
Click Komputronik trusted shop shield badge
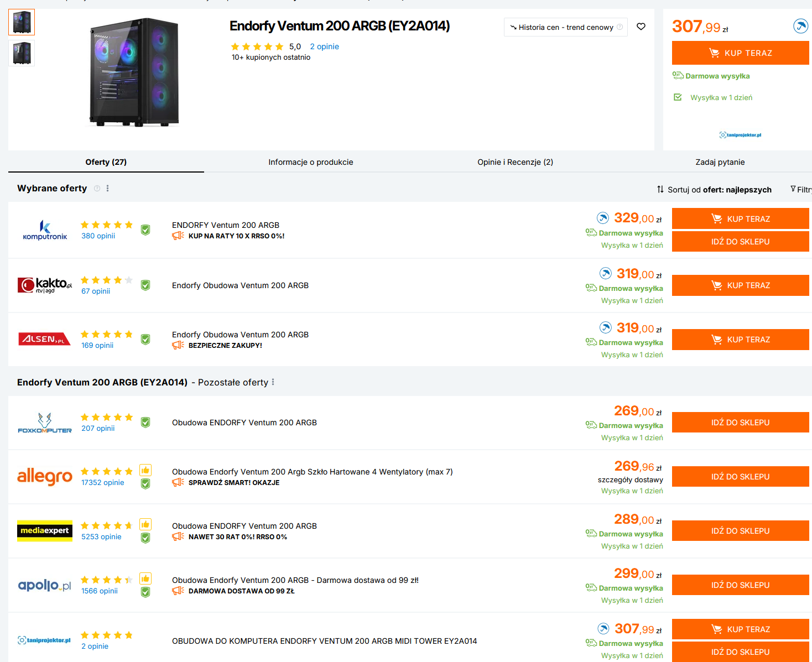[145, 230]
